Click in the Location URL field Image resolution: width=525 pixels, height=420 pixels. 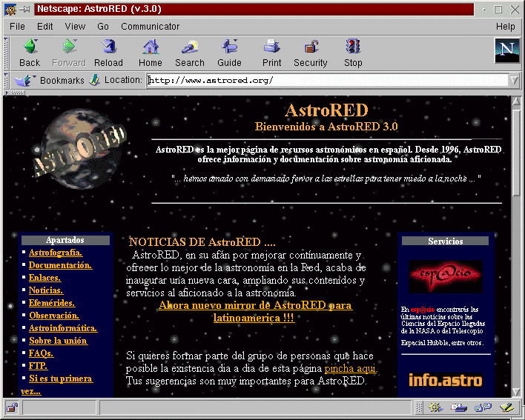point(326,80)
